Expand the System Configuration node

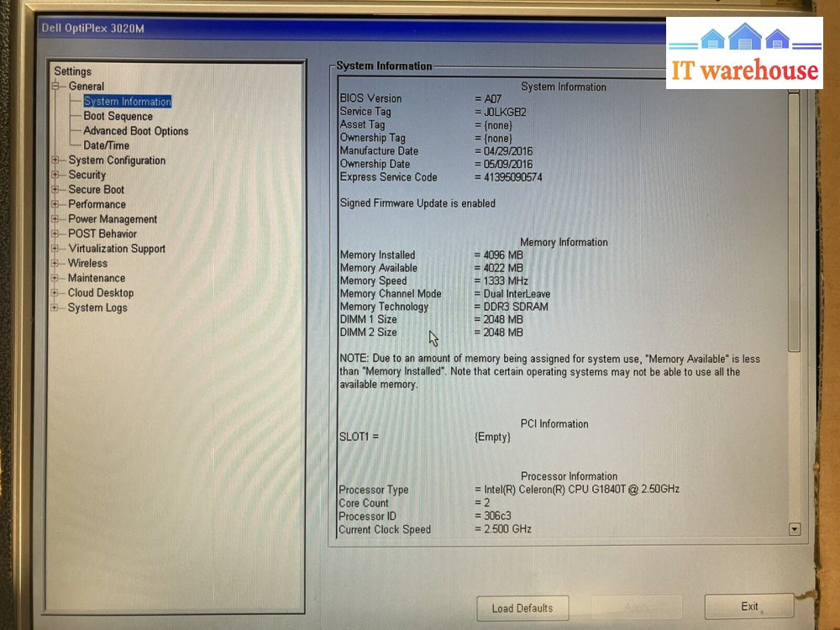coord(55,160)
